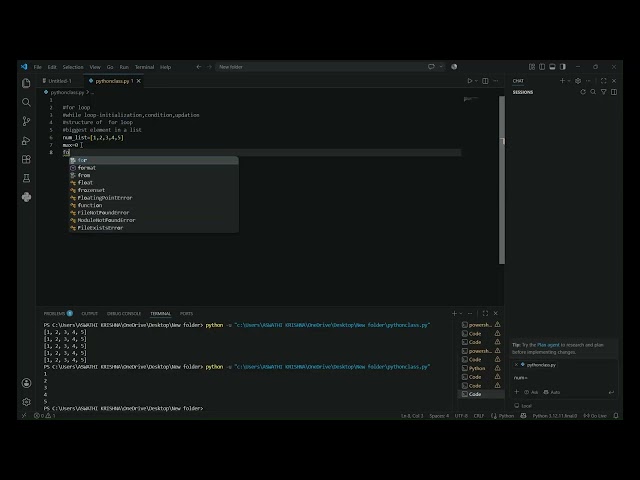
Task: Open terminal panel ellipsis actions
Action: (470, 313)
